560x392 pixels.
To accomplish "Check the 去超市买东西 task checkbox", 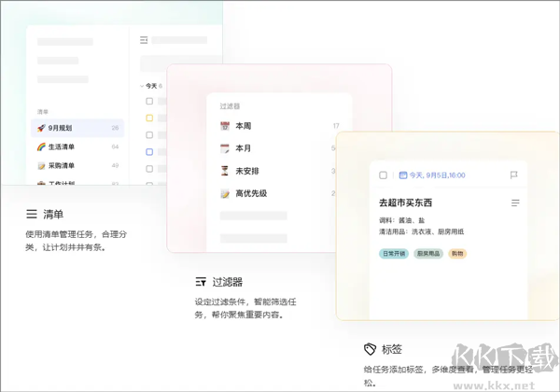I will (x=383, y=175).
